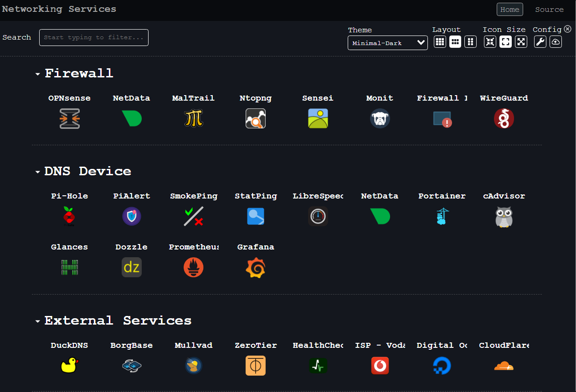Viewport: 576px width, 392px height.
Task: Switch to the third Layout option
Action: pyautogui.click(x=470, y=42)
